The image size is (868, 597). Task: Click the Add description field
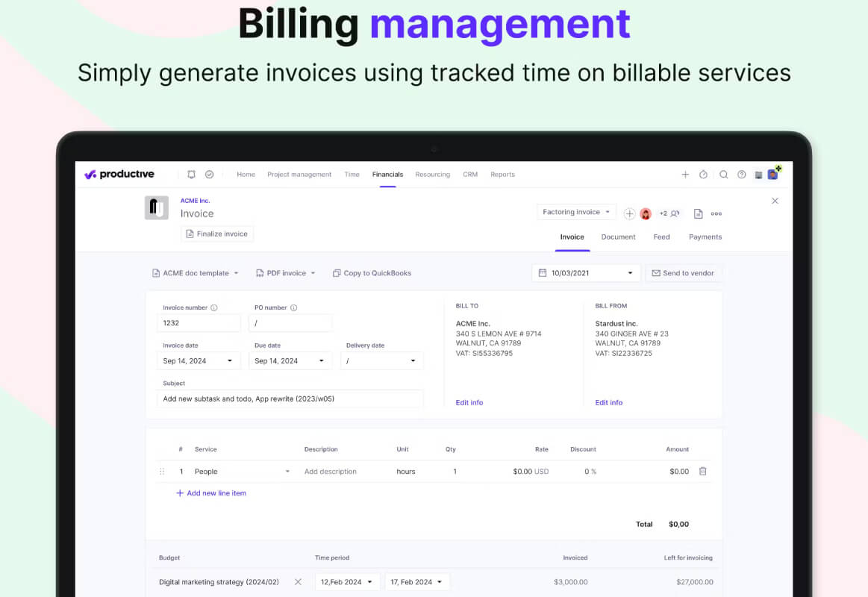click(331, 472)
